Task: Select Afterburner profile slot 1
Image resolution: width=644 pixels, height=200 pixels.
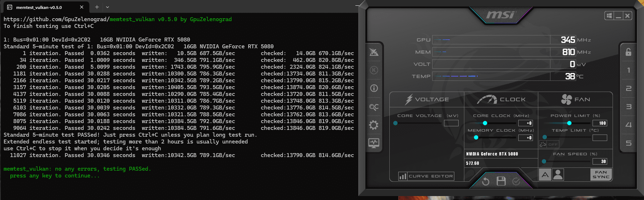Action: pos(628,70)
